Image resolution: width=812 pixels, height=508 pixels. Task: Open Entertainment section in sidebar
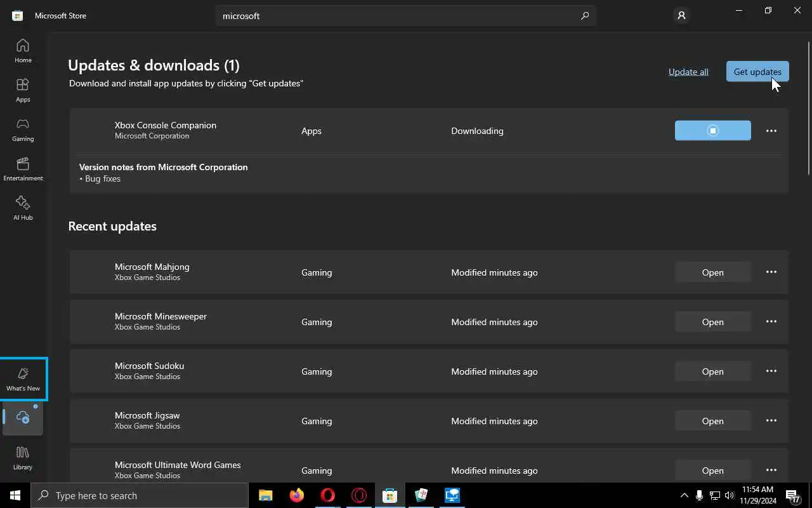(23, 169)
